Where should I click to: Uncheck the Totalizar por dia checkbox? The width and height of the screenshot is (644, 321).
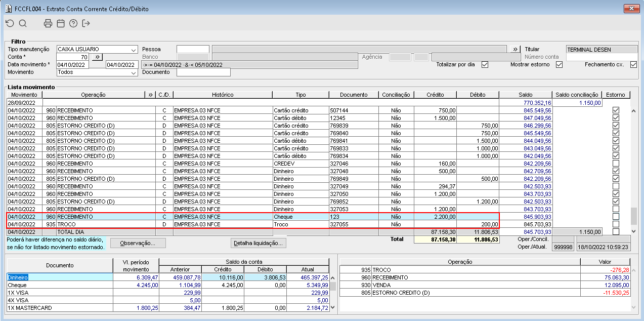[485, 65]
